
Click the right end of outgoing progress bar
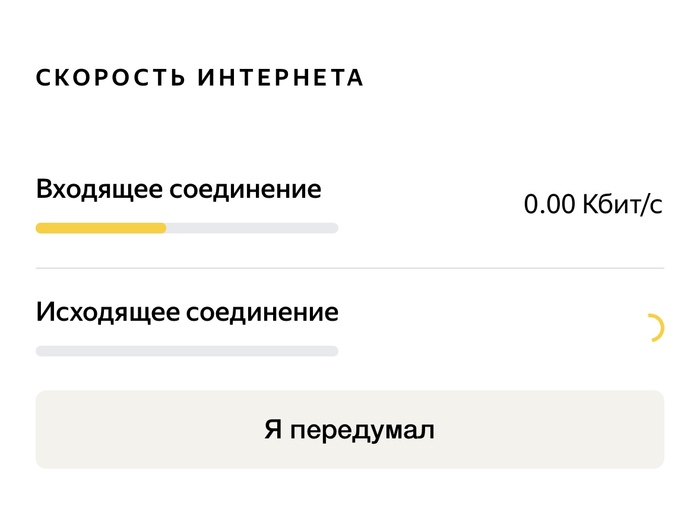[332, 351]
